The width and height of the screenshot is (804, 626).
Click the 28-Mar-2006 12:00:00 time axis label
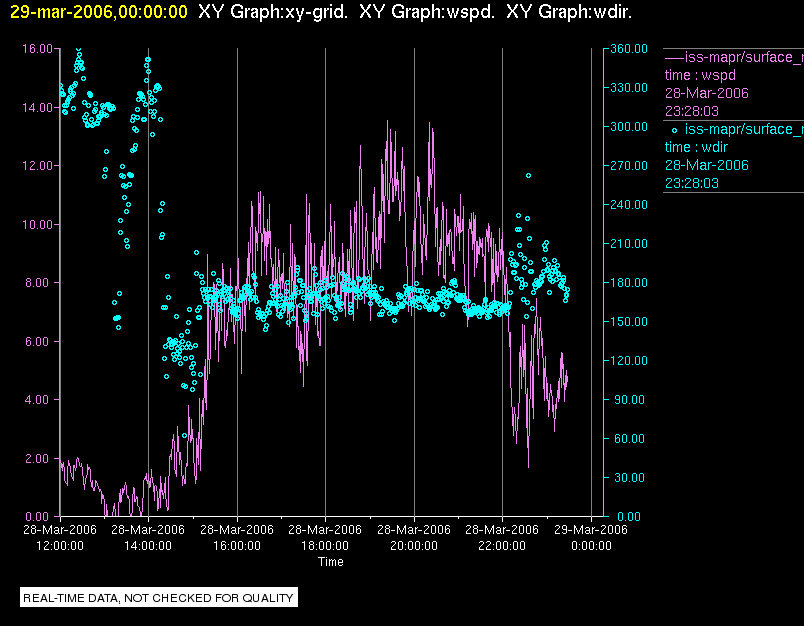click(x=60, y=537)
